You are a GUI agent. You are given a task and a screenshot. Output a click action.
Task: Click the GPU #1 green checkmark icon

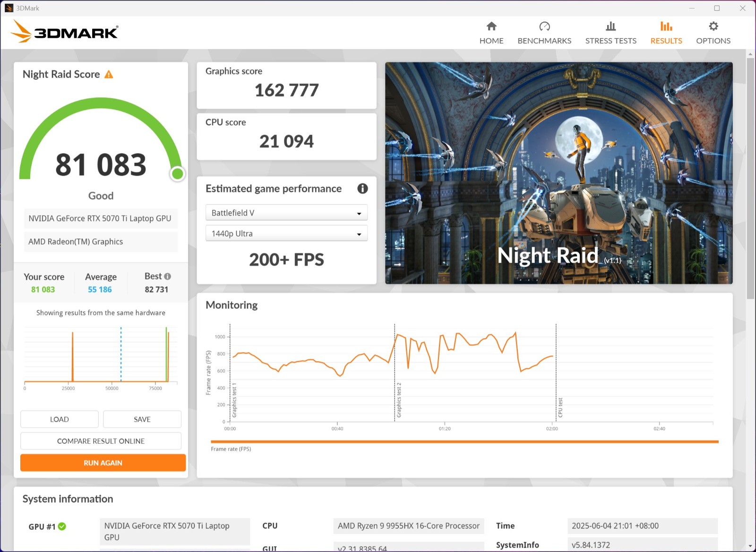[x=62, y=526]
